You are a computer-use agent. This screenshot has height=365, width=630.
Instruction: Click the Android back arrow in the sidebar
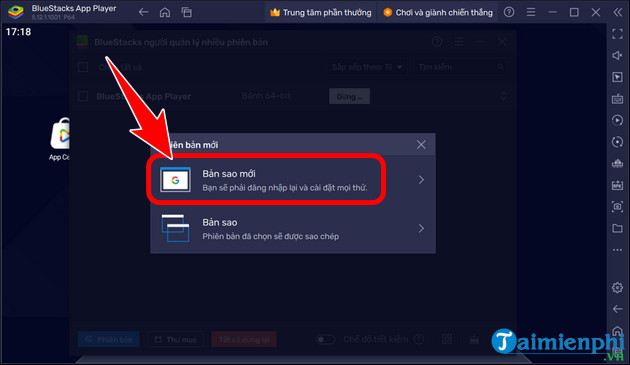tap(618, 309)
